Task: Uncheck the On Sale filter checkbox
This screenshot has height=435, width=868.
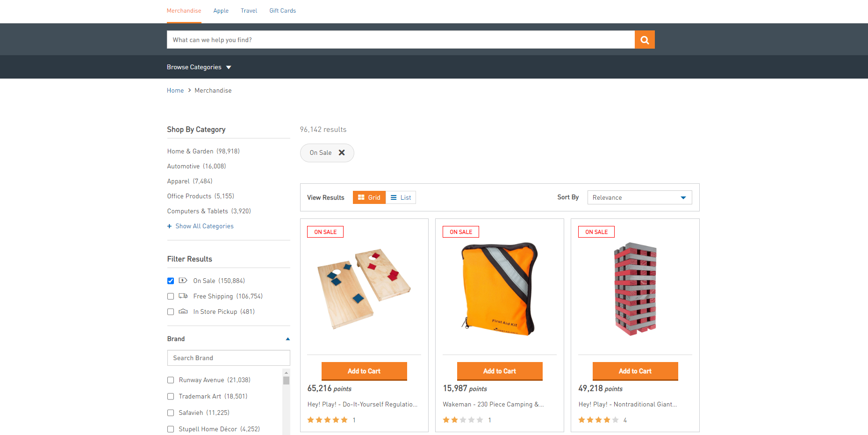Action: [171, 281]
